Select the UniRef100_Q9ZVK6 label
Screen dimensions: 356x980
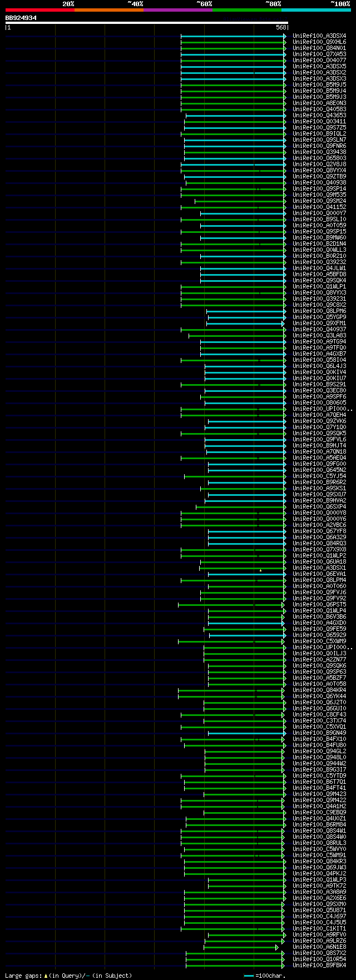[319, 421]
